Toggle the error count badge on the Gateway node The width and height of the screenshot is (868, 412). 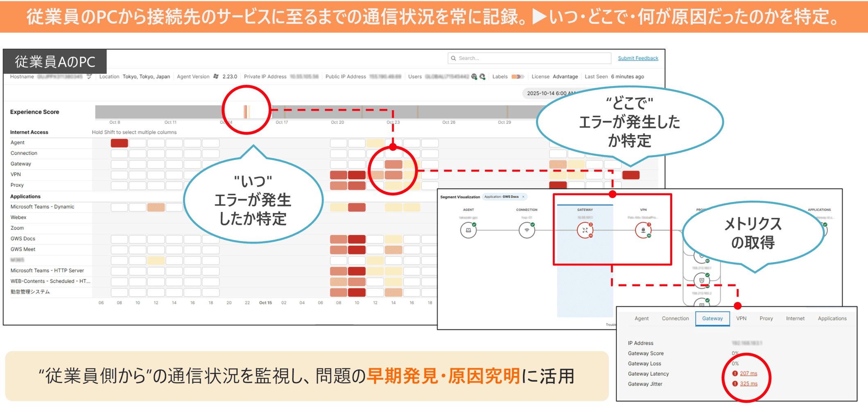point(590,224)
